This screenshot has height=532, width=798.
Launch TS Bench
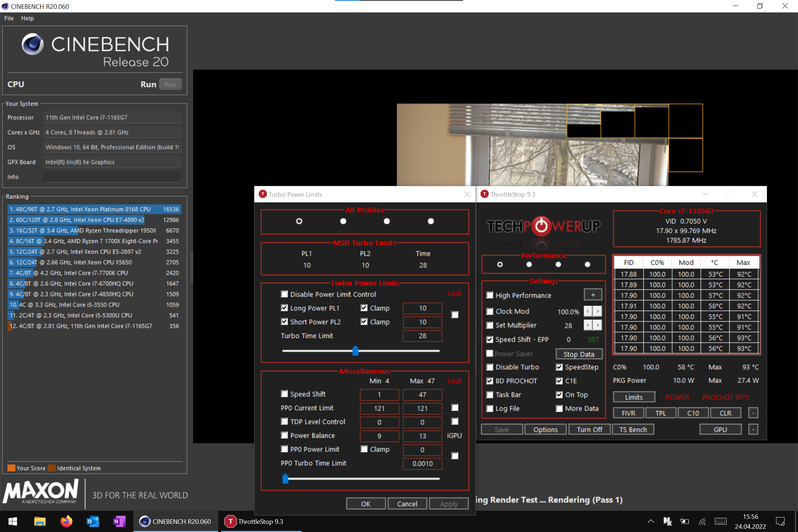633,429
